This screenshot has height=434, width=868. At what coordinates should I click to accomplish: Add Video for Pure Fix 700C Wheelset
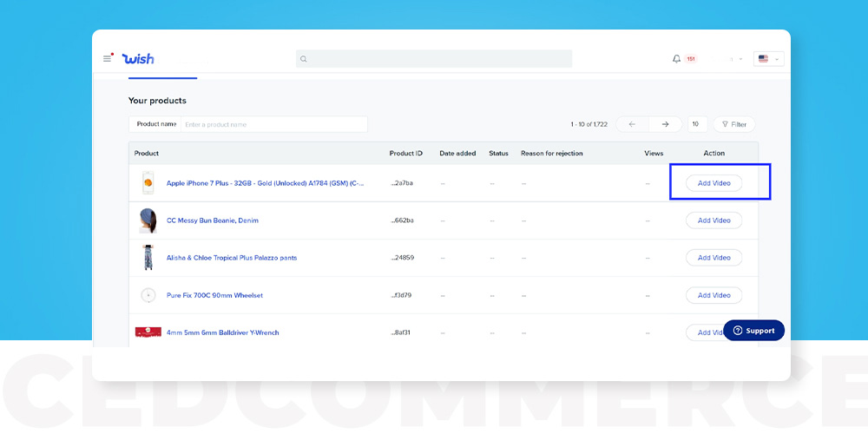tap(713, 295)
